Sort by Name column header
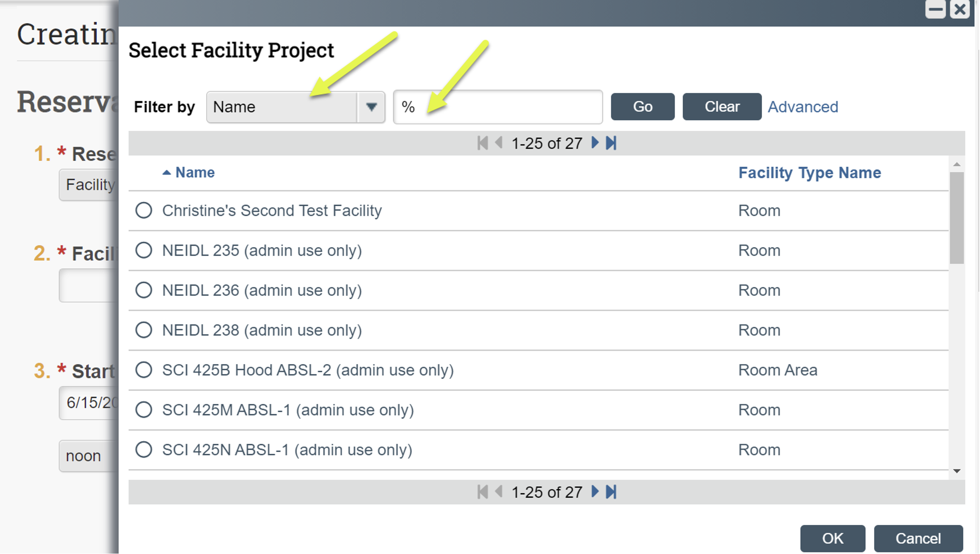980x554 pixels. click(x=195, y=172)
